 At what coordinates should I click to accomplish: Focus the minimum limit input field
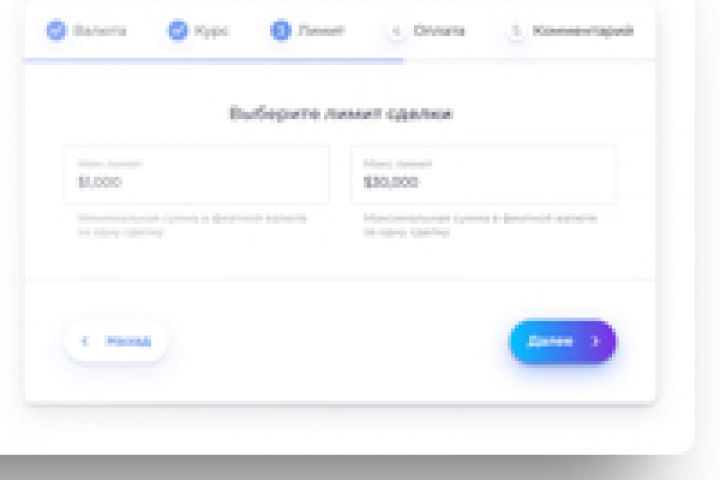(x=197, y=175)
